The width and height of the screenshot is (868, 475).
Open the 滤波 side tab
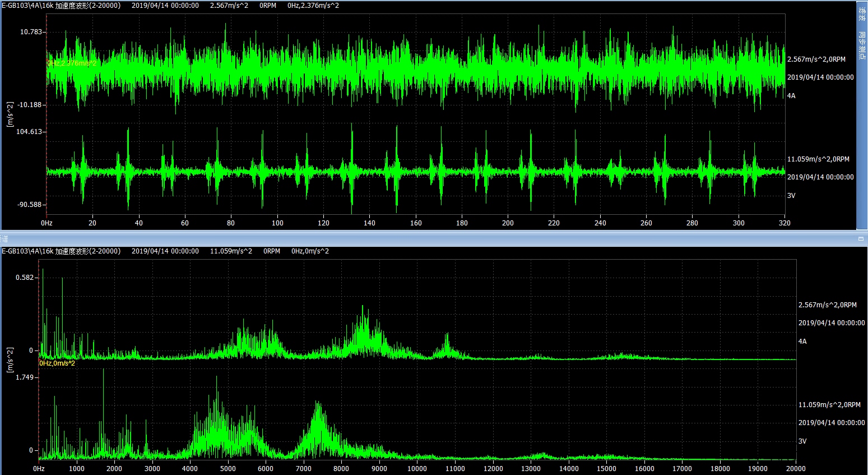(x=862, y=14)
